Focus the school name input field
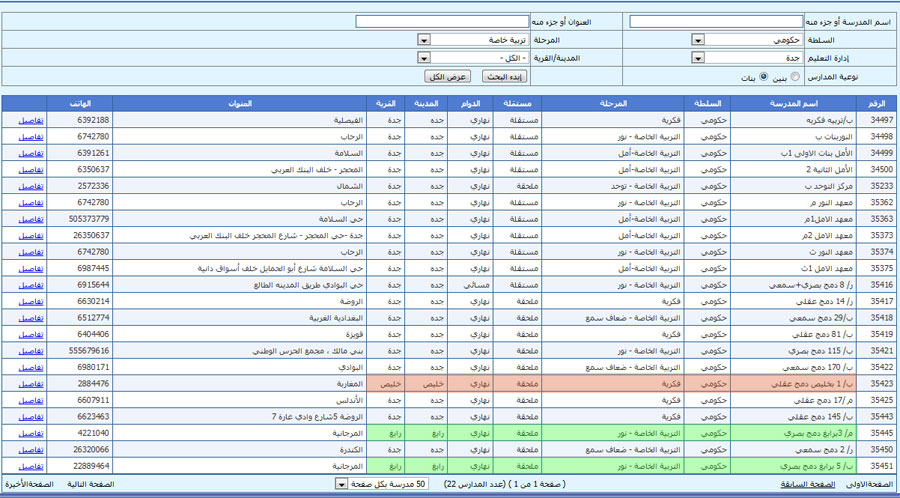 (x=716, y=22)
